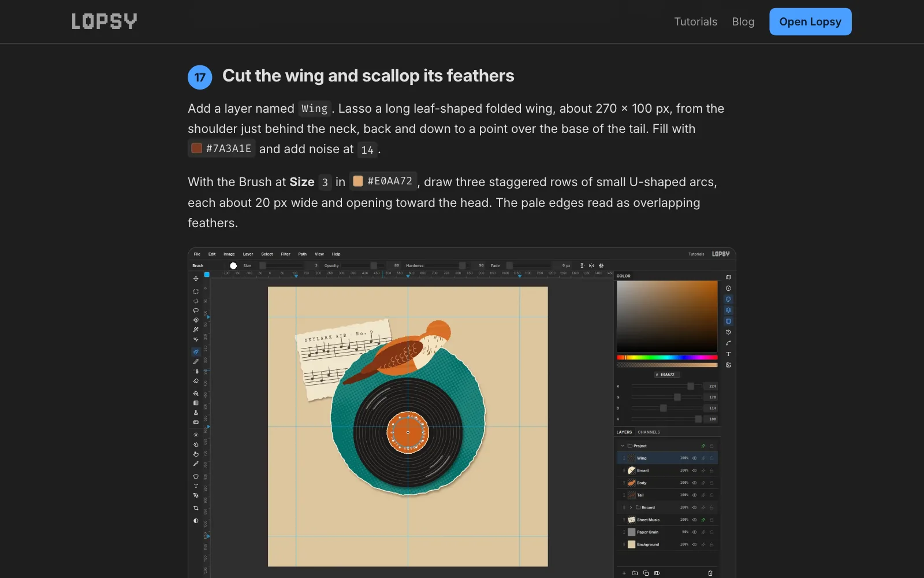Select the elliptical marquee tool
Viewport: 924px width, 578px height.
(196, 301)
